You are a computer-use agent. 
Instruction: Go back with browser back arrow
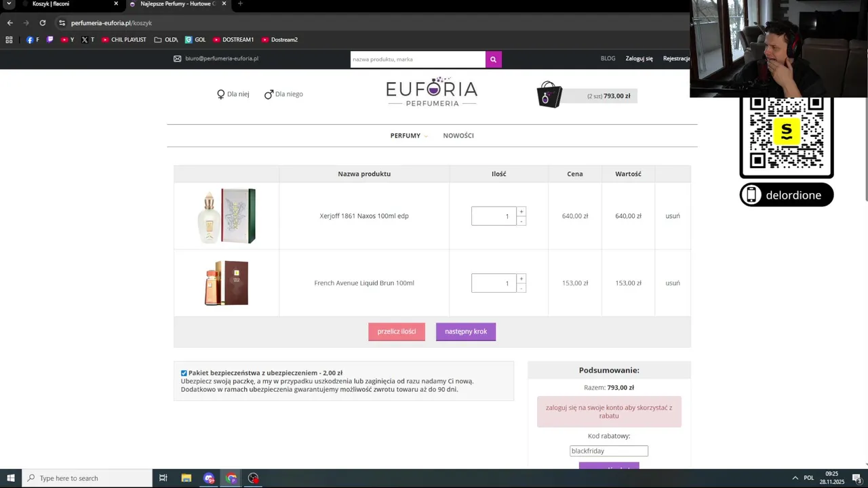coord(9,23)
